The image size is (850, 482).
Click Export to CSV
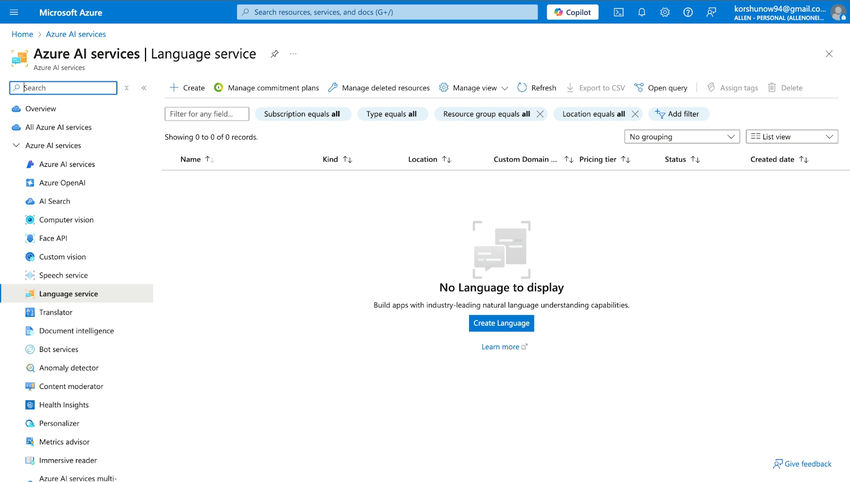(595, 88)
